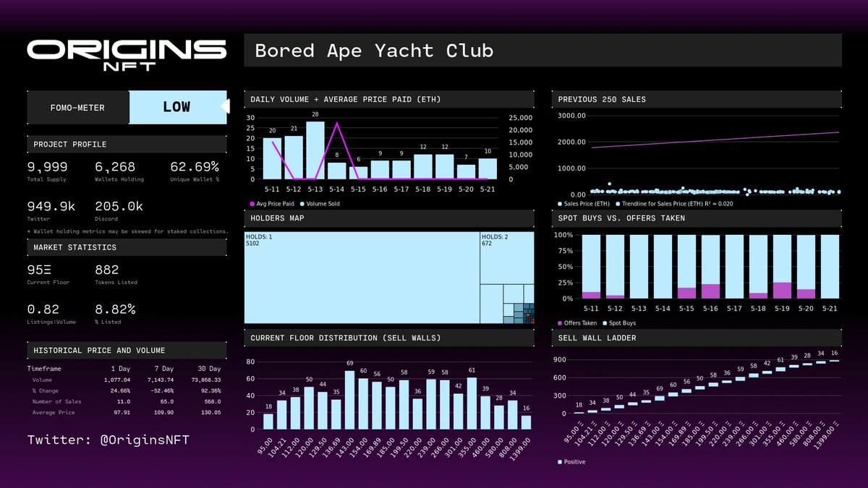This screenshot has height=488, width=868.
Task: Click the avg price line peak at 5-14
Action: click(337, 124)
